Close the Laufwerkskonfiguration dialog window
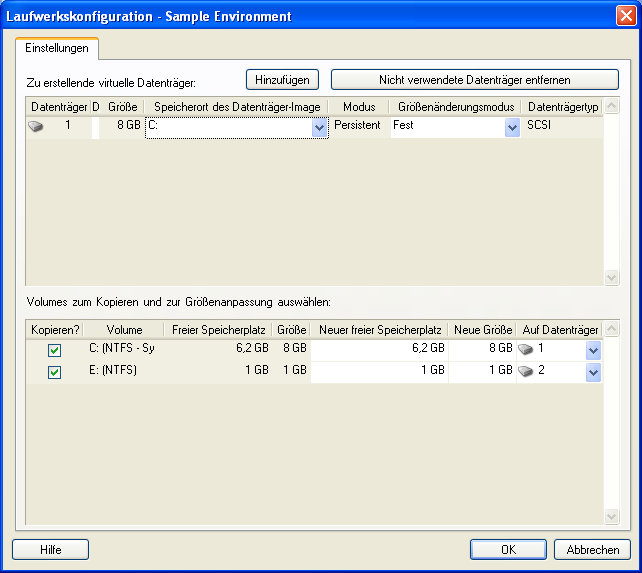 (x=624, y=16)
